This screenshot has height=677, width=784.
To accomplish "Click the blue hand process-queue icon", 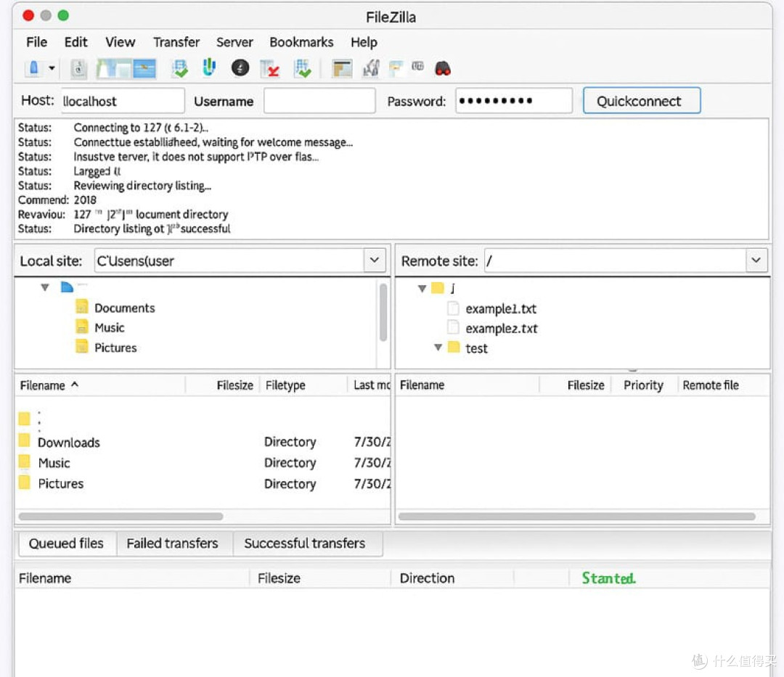I will pos(209,67).
